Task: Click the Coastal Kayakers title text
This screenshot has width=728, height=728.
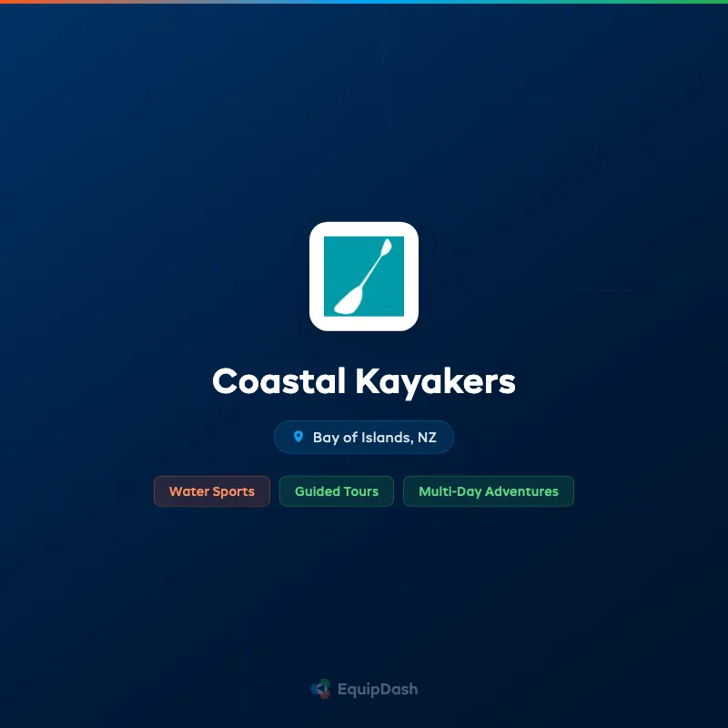Action: click(364, 382)
